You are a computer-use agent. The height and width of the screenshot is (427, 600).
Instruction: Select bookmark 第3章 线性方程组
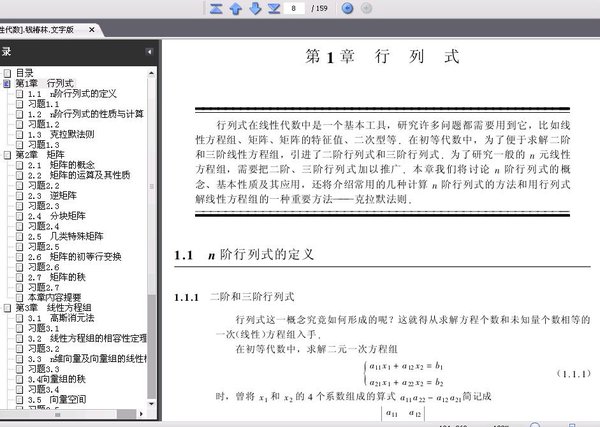click(53, 308)
